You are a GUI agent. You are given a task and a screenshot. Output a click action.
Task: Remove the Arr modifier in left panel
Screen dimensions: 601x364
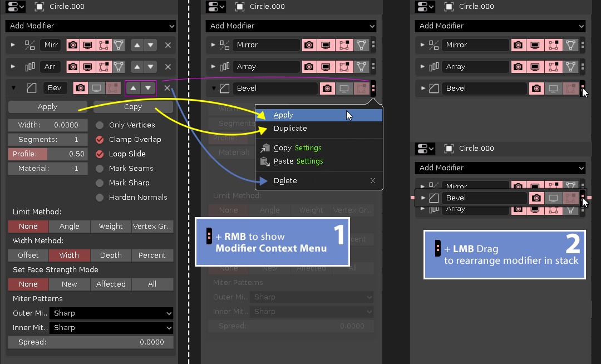click(x=168, y=67)
